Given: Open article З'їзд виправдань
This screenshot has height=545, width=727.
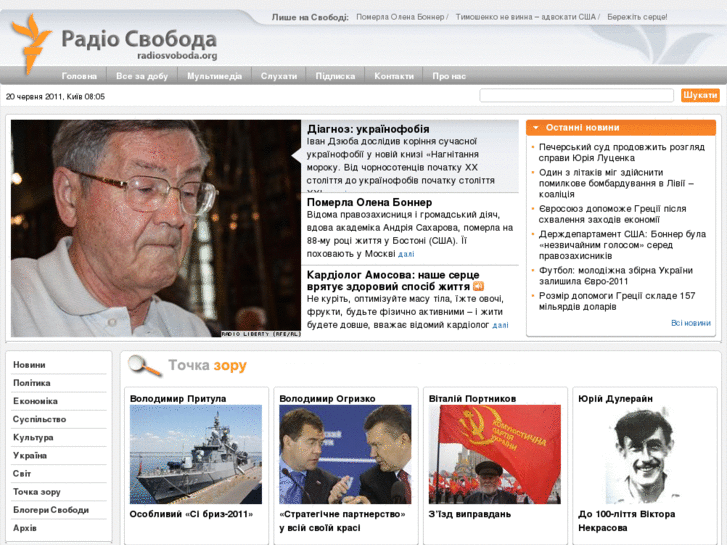Looking at the screenshot, I should [470, 514].
